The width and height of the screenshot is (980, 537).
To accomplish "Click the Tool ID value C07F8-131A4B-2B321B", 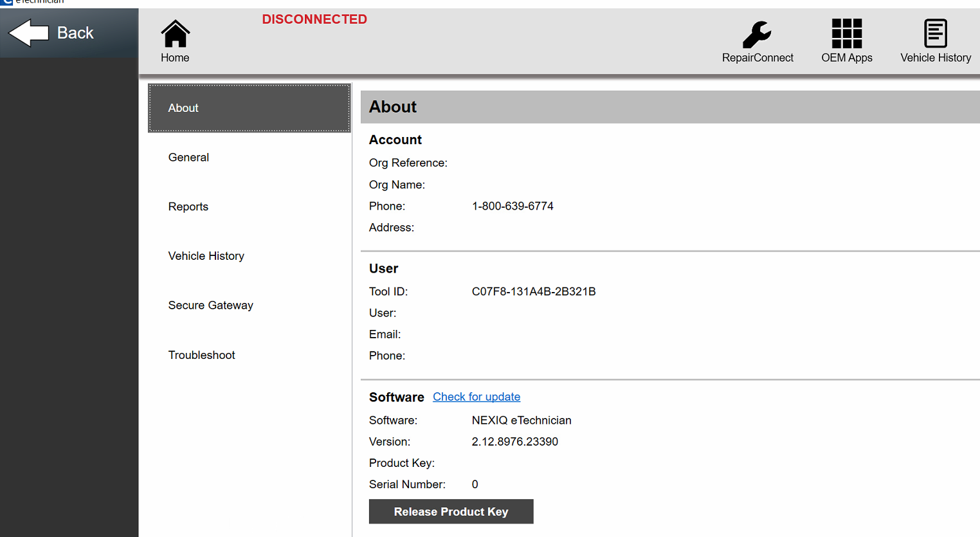I will [534, 292].
